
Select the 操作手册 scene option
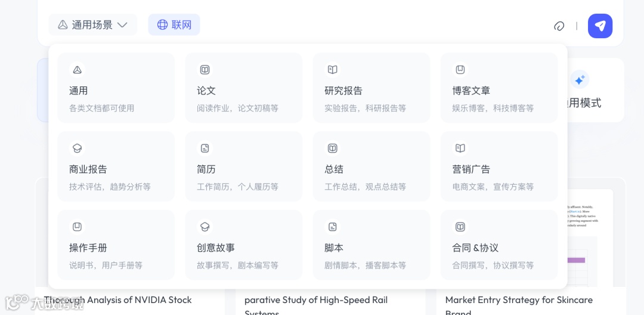pyautogui.click(x=116, y=245)
